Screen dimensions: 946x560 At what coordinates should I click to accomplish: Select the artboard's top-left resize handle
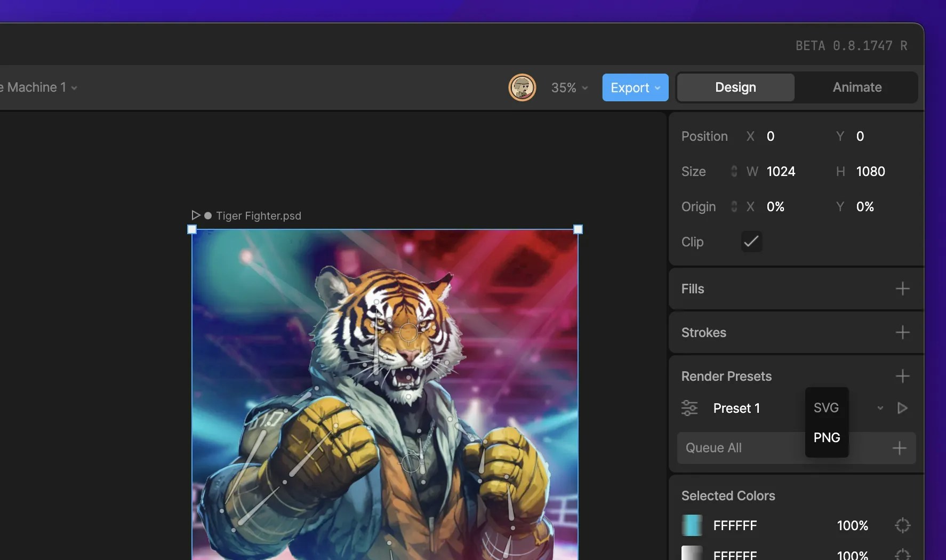(x=193, y=229)
